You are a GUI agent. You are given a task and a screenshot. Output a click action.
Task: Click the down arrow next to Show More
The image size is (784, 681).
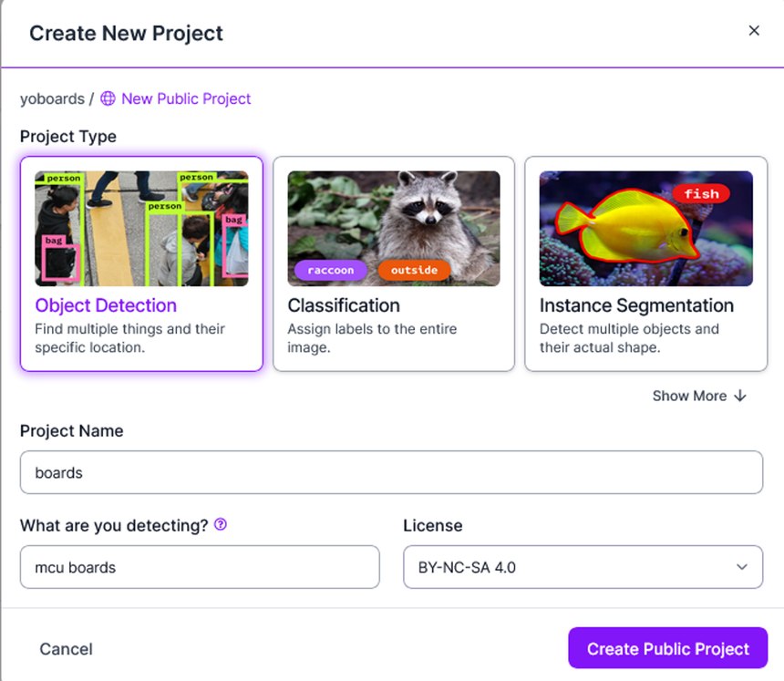(x=738, y=396)
